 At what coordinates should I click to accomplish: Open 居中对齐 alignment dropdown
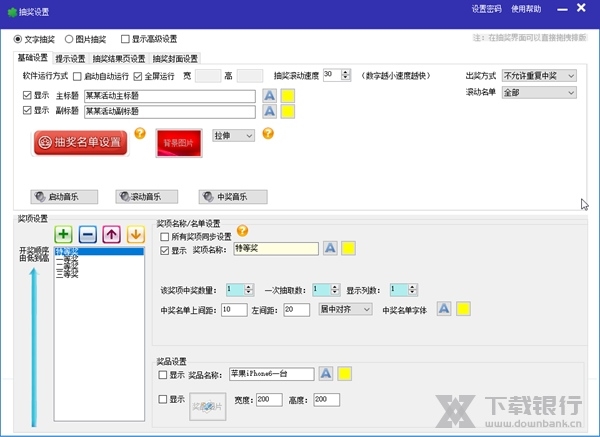(345, 309)
